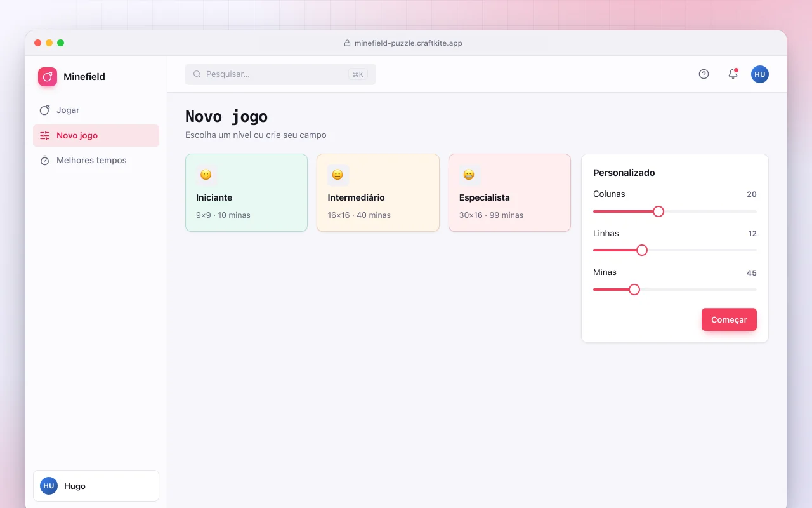The image size is (812, 508).
Task: Click the Jogar bomb icon in sidebar
Action: 44,110
